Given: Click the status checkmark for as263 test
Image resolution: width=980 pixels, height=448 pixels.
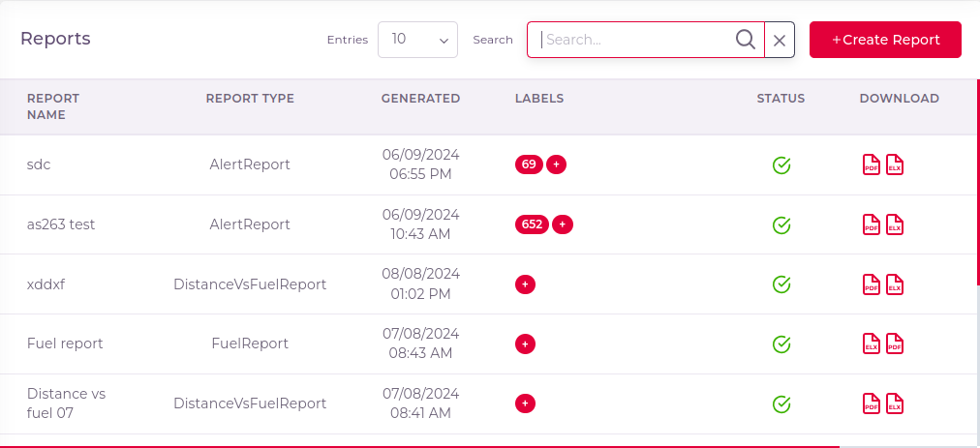Looking at the screenshot, I should coord(781,224).
